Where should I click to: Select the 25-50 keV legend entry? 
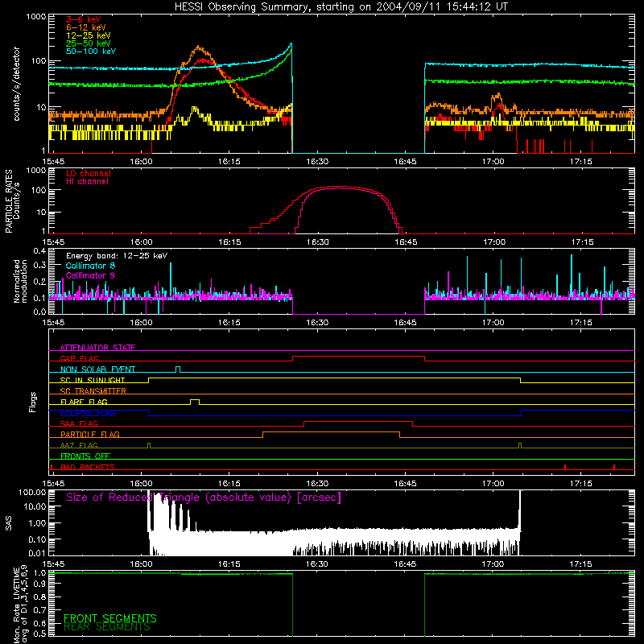tap(88, 43)
